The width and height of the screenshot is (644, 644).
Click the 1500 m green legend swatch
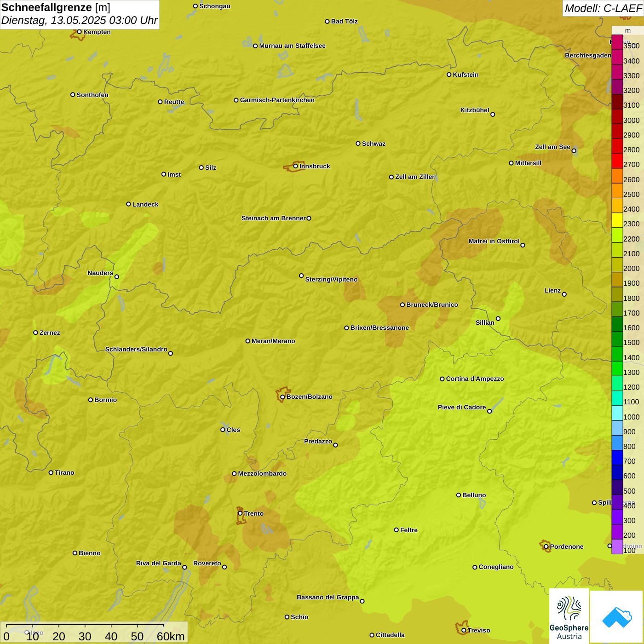pyautogui.click(x=617, y=339)
